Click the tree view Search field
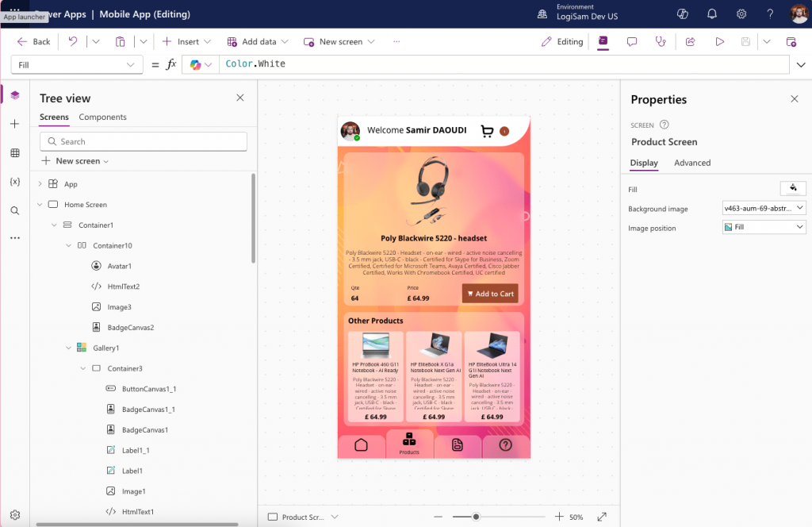 [x=144, y=141]
